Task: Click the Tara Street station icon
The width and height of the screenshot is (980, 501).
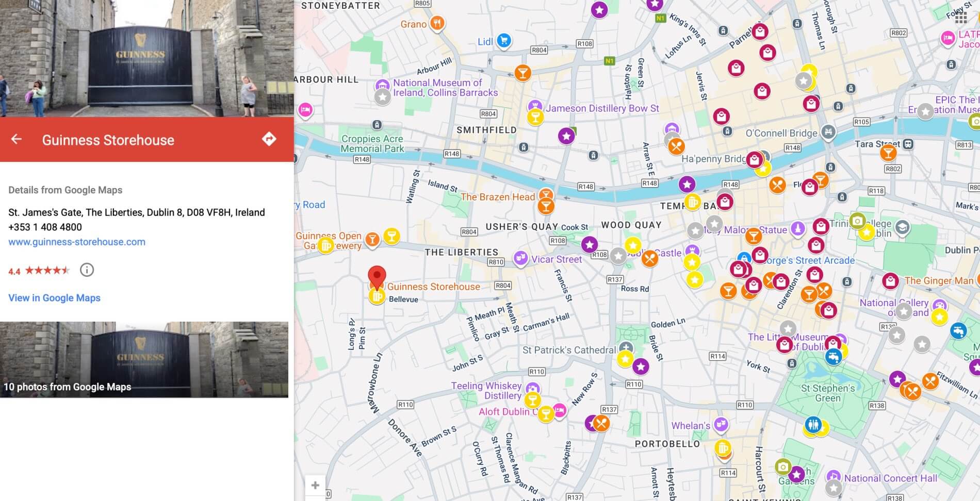Action: (x=908, y=144)
